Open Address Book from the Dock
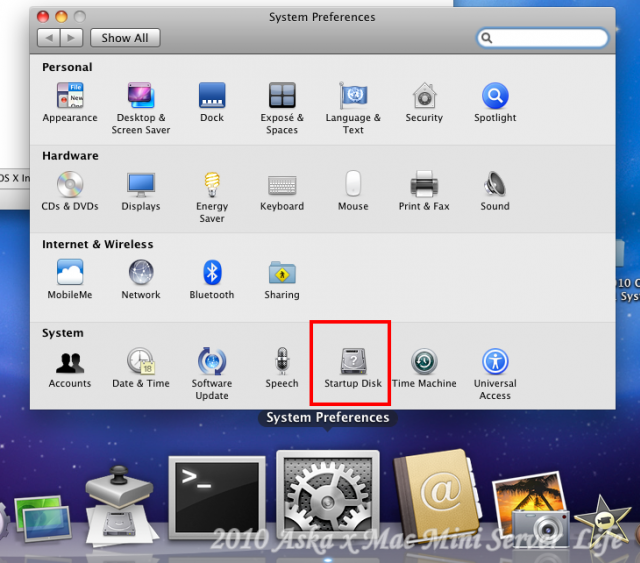The height and width of the screenshot is (563, 640). (438, 495)
